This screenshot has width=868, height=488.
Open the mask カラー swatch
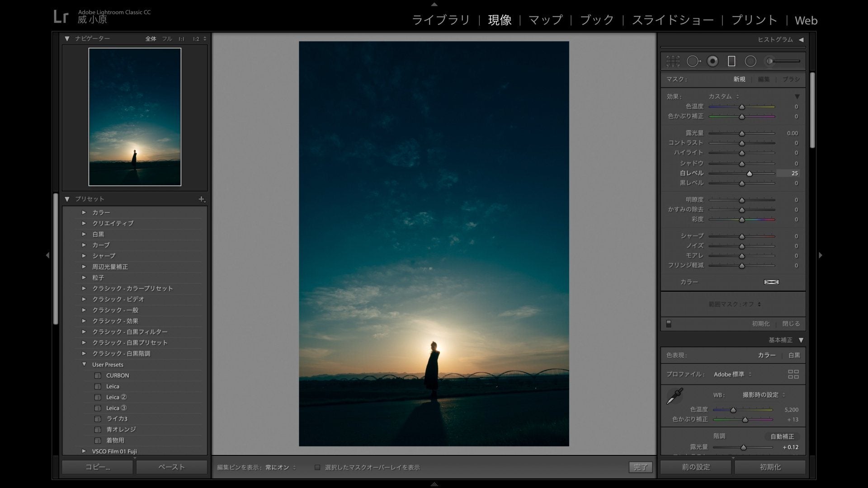[771, 282]
